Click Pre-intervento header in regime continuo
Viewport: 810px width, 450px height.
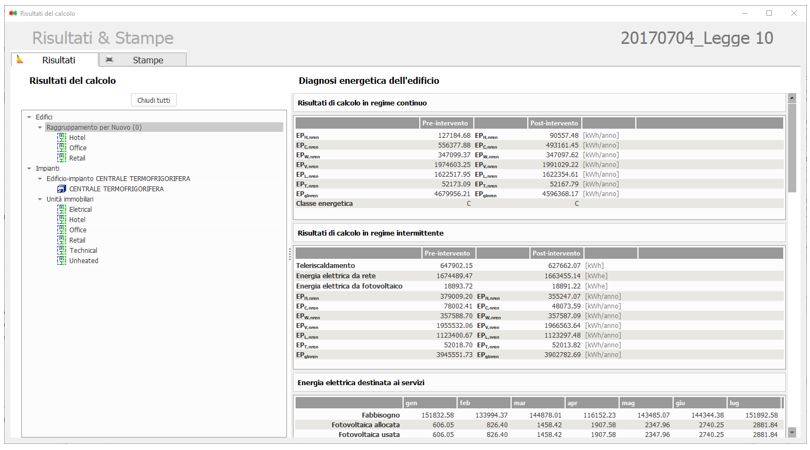(445, 123)
